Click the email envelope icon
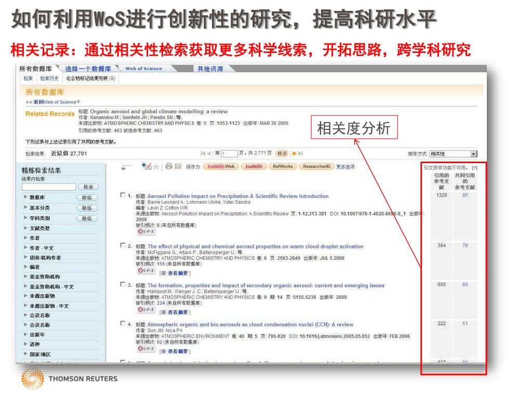This screenshot has height=399, width=532. coord(178,166)
